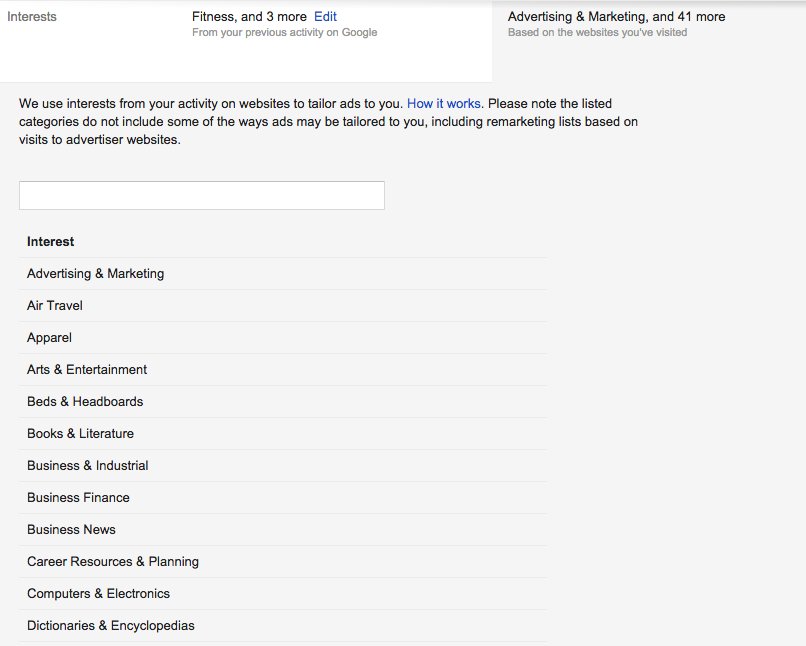This screenshot has height=646, width=806.
Task: Click the Business News interest
Action: click(x=71, y=530)
